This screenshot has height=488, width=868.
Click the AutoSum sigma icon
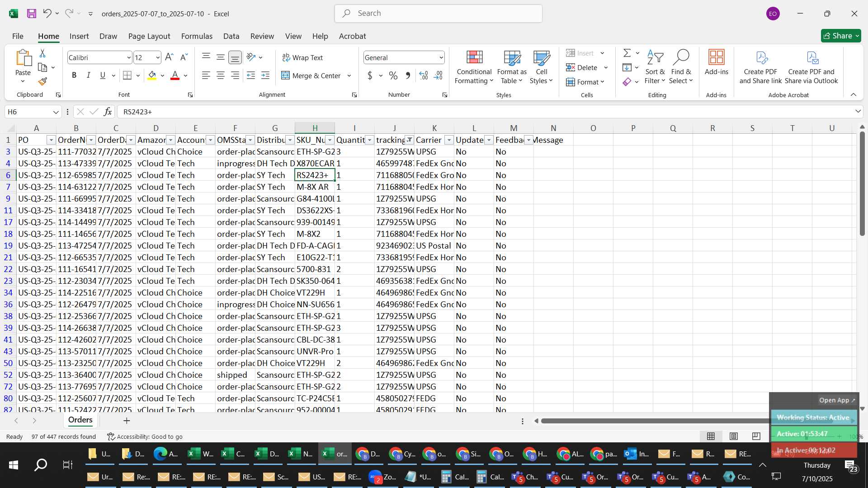click(x=627, y=53)
